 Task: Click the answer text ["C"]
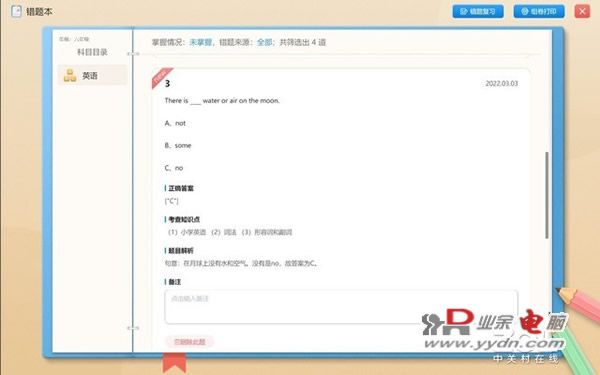(x=171, y=201)
